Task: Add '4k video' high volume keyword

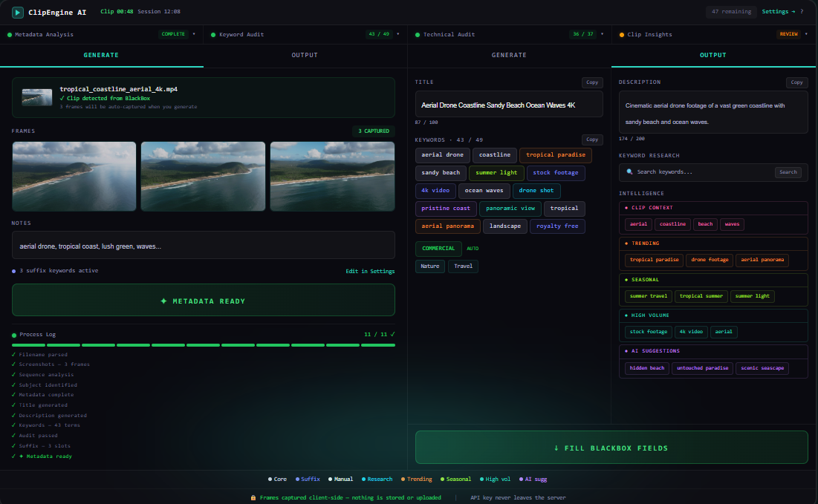Action: [691, 332]
